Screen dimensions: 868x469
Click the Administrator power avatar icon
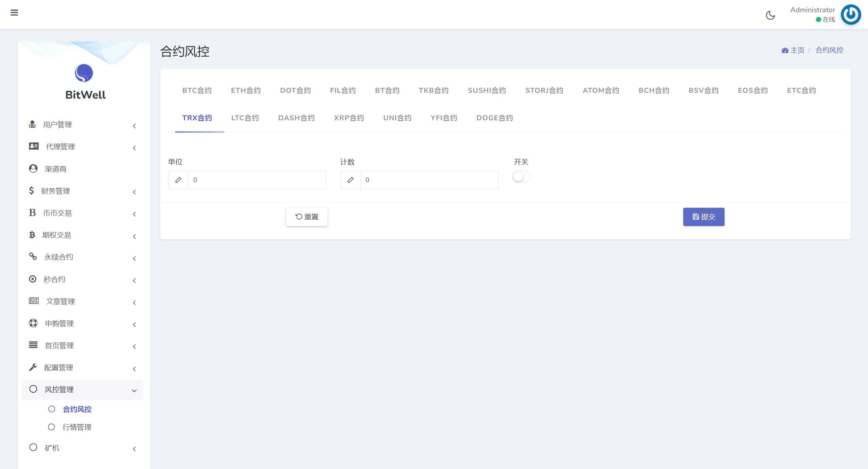(851, 15)
